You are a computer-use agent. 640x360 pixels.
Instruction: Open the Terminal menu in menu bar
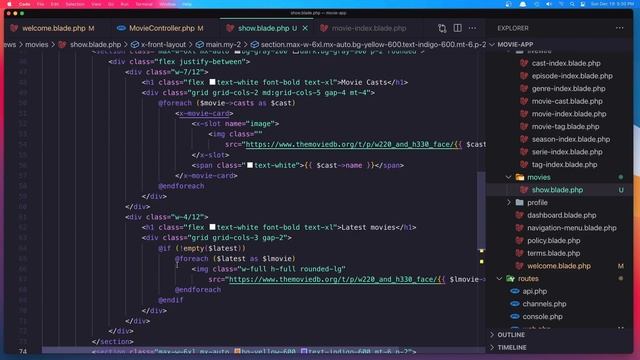tap(144, 4)
